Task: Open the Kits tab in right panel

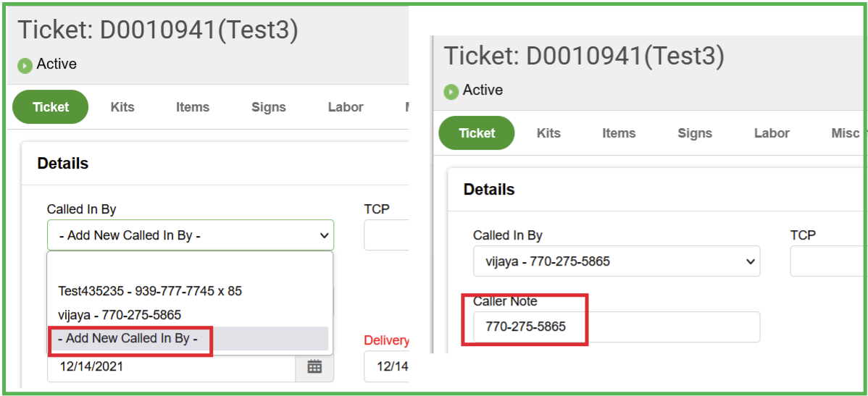Action: click(x=548, y=133)
